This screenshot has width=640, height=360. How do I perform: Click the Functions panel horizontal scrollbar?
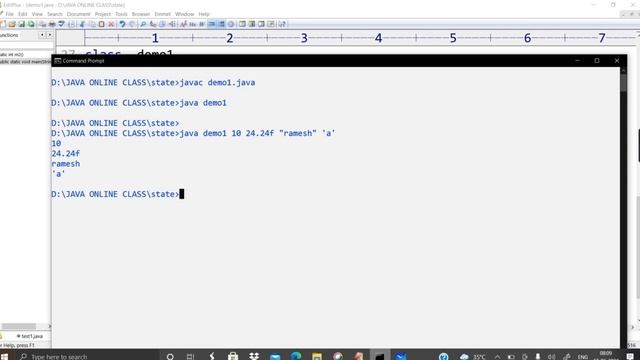pos(18,327)
